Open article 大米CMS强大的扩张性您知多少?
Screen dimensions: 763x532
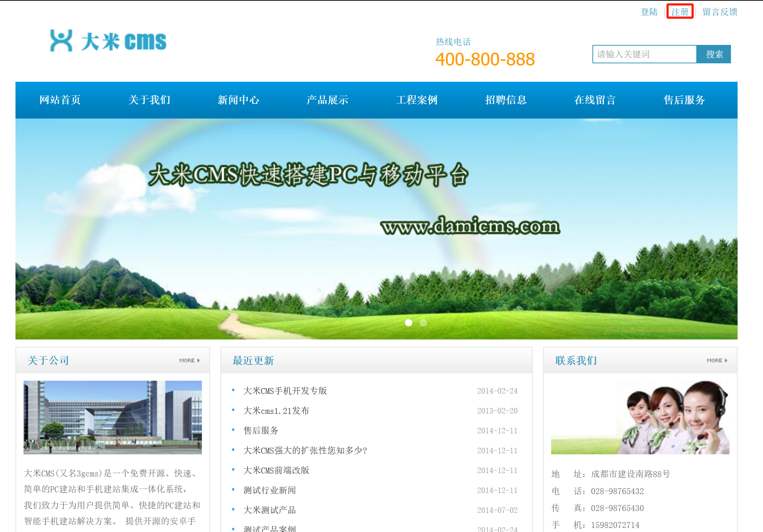coord(305,450)
